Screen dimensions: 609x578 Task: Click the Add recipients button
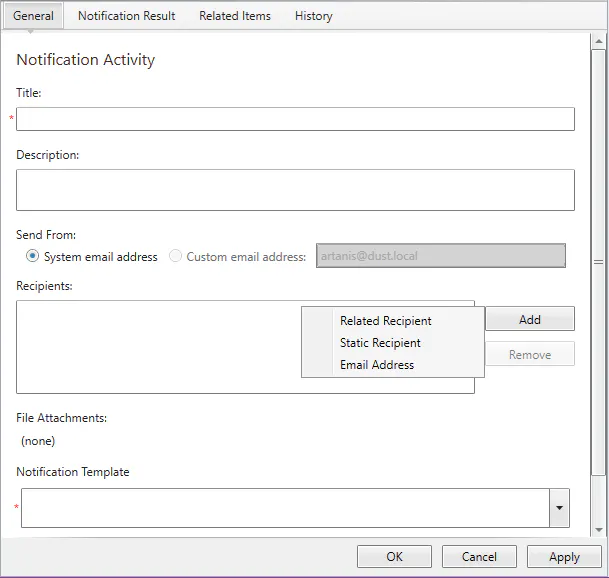(x=530, y=319)
